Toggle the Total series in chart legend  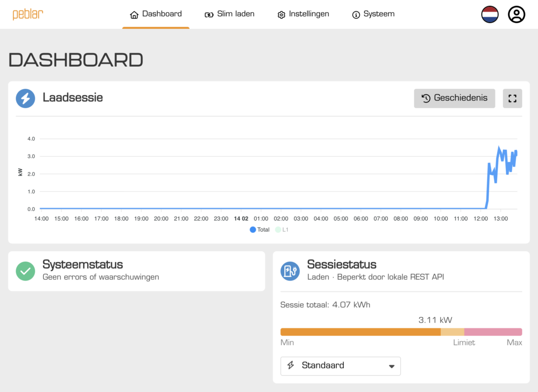pos(260,230)
